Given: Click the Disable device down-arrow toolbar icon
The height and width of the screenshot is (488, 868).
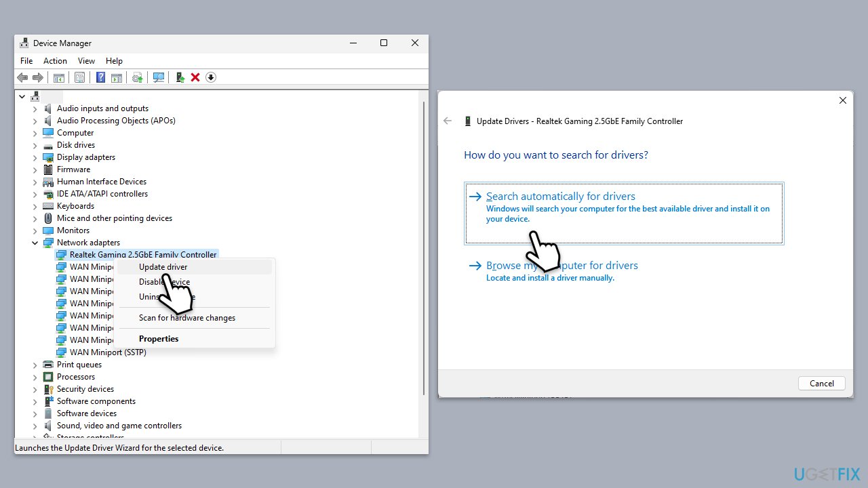Looking at the screenshot, I should click(211, 77).
